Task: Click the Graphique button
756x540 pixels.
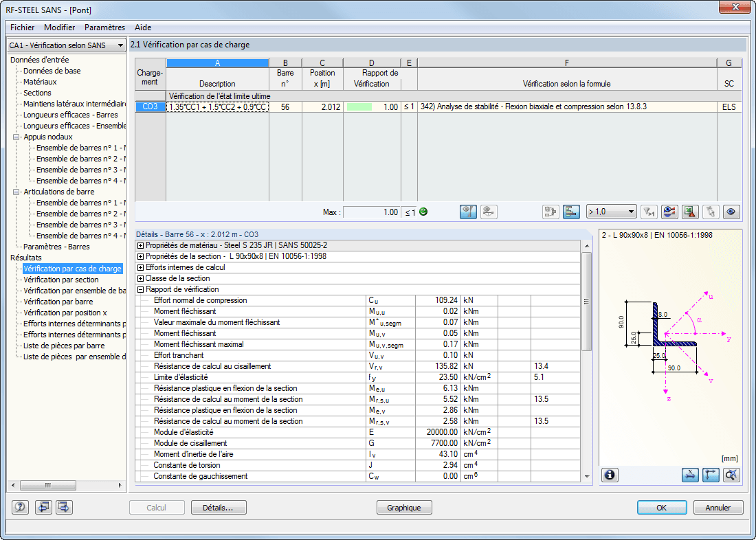Action: [x=404, y=508]
